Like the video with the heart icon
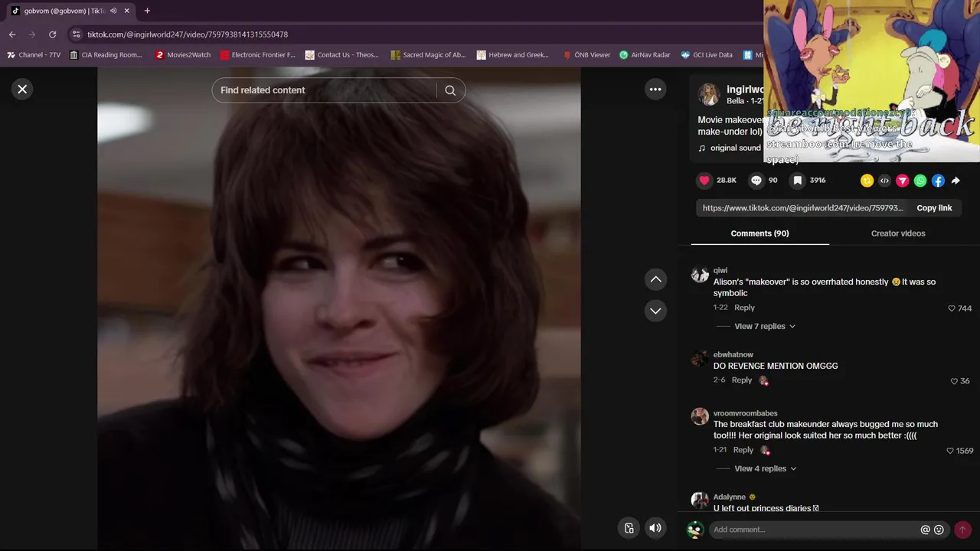 704,181
